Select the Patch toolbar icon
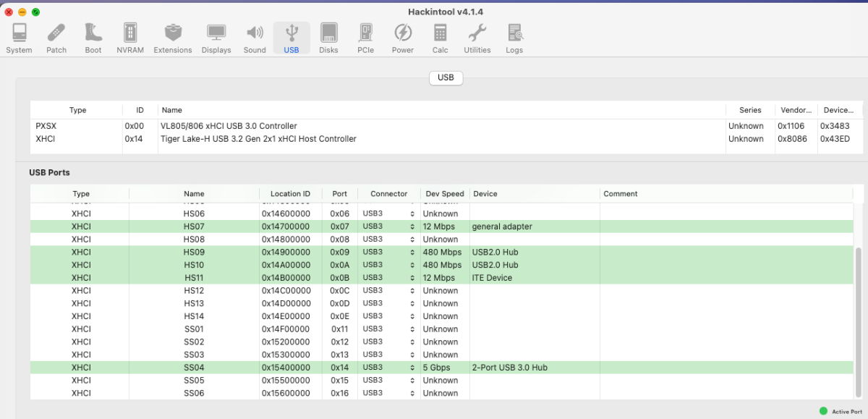The height and width of the screenshot is (419, 868). pos(56,38)
